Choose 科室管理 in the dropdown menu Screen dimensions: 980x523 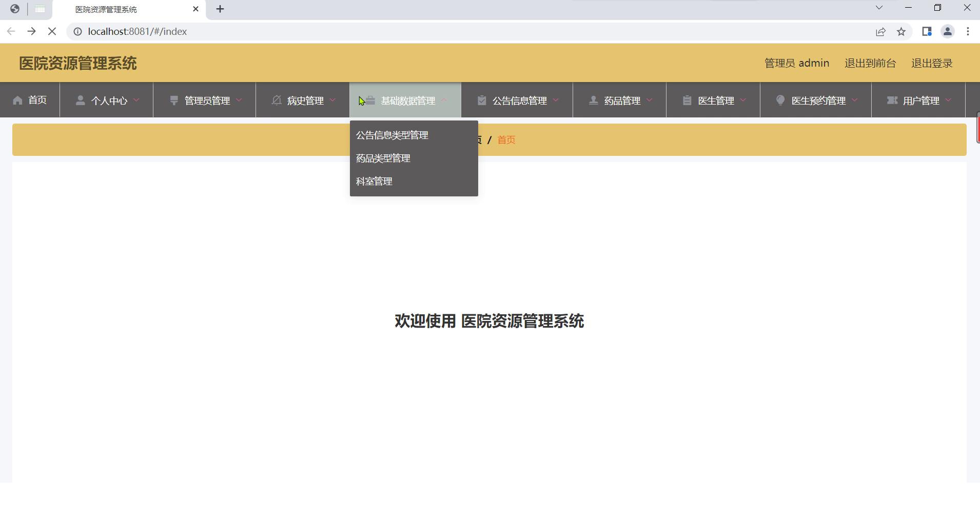coord(374,182)
